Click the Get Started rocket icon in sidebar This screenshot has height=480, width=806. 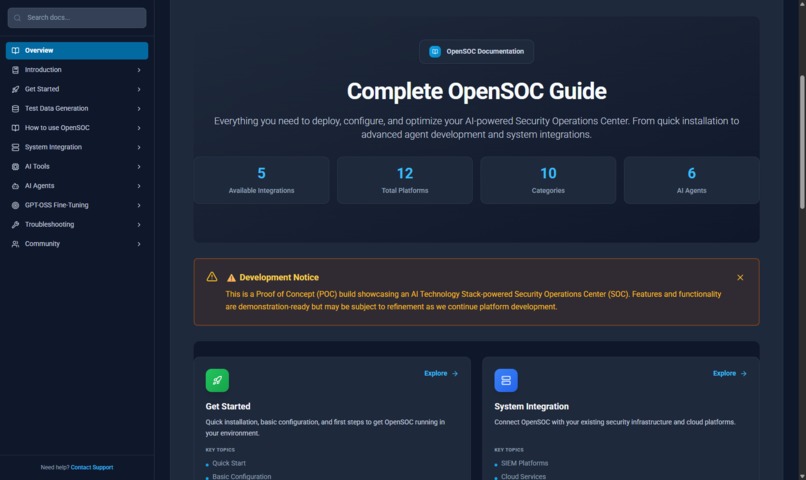point(15,89)
